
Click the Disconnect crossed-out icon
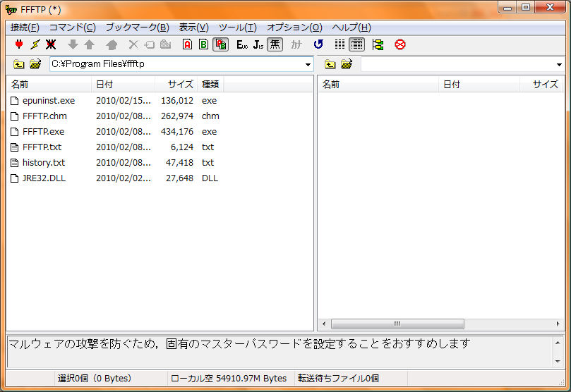(x=51, y=44)
